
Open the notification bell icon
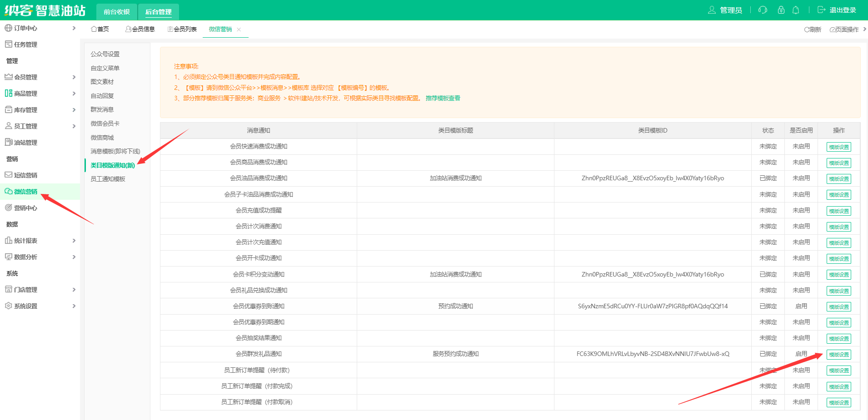[796, 10]
